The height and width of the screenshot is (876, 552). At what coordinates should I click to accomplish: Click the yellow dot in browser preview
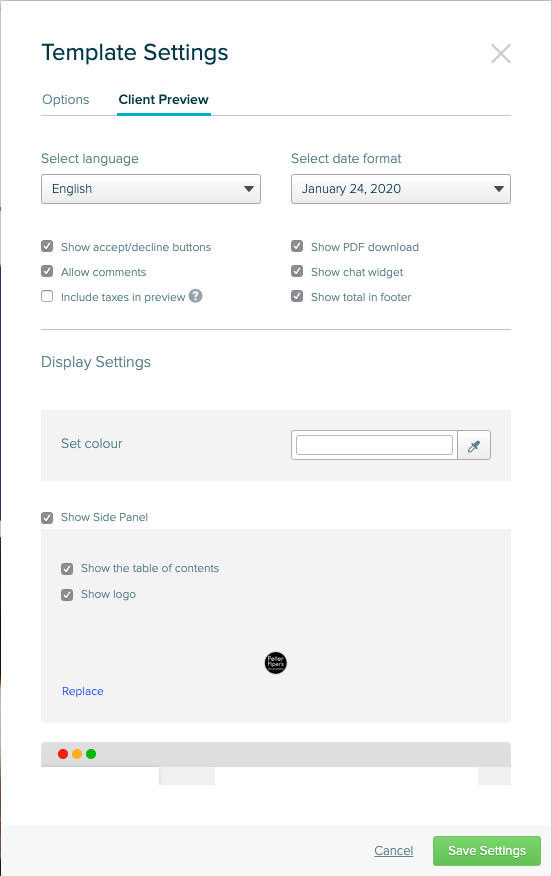click(77, 754)
